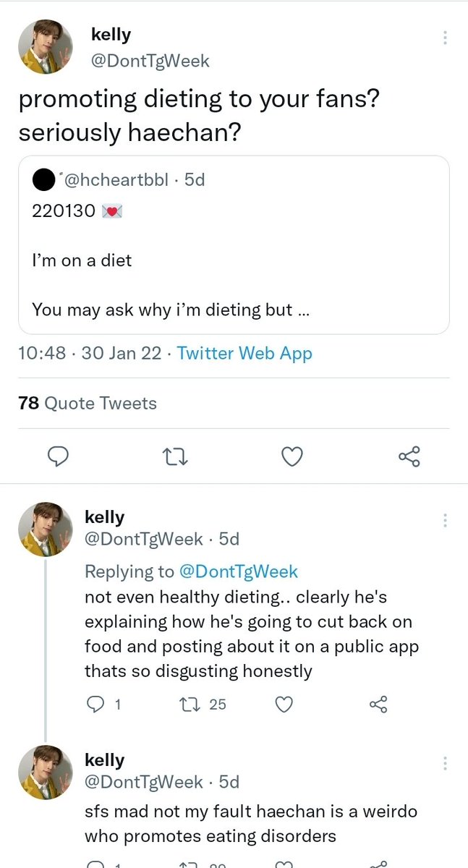Screen dimensions: 468x868
Task: Open the quoted tweet from @hcheartbbl
Action: [234, 245]
